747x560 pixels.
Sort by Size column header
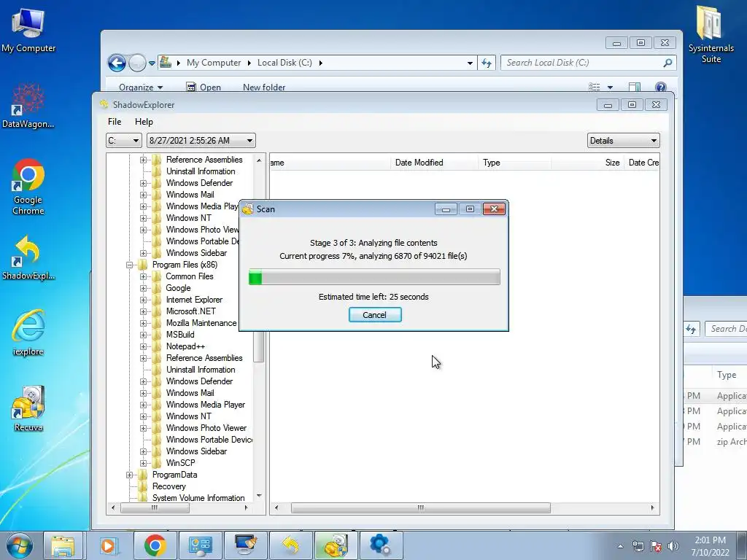click(x=587, y=163)
